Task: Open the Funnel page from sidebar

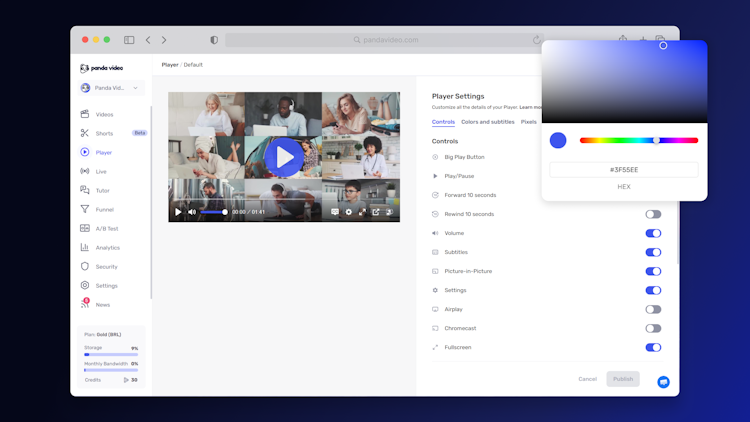Action: (x=104, y=210)
